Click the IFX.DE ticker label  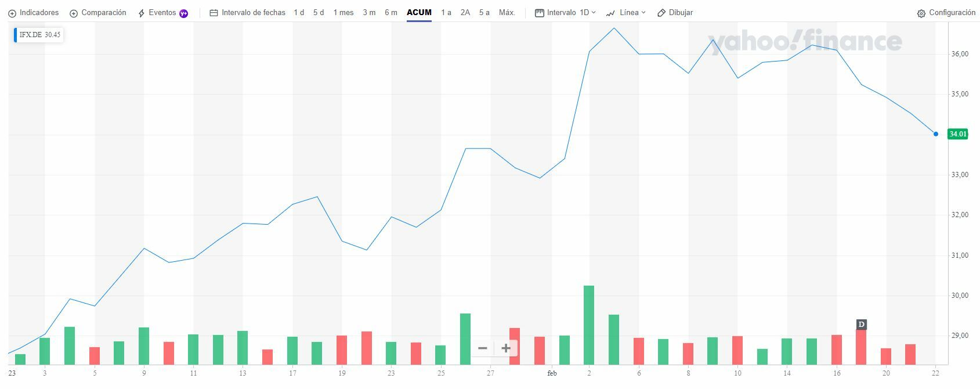(x=31, y=35)
